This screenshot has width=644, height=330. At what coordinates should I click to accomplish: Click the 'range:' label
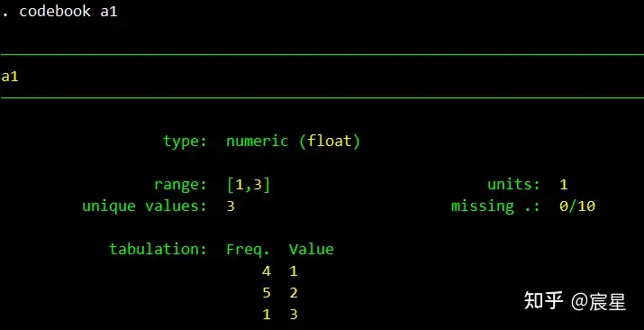[180, 185]
